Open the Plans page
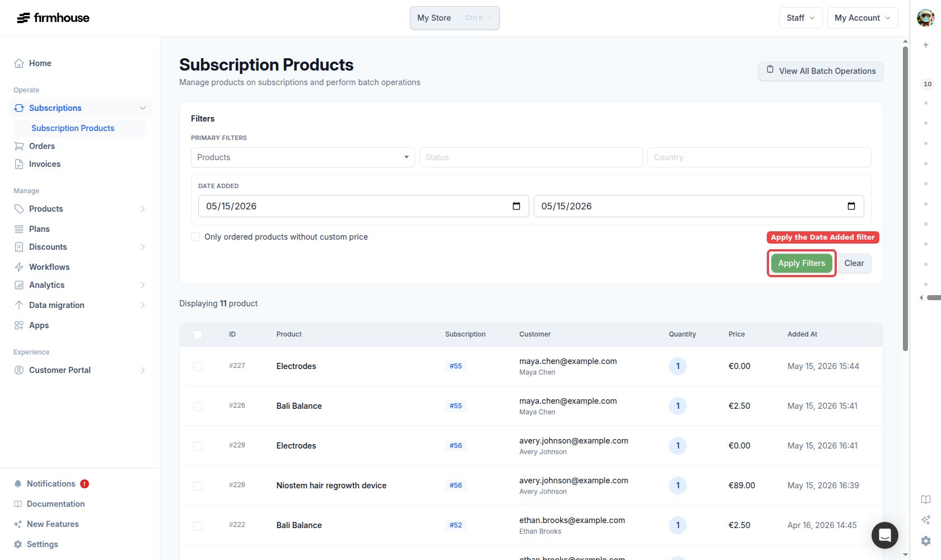 39,229
